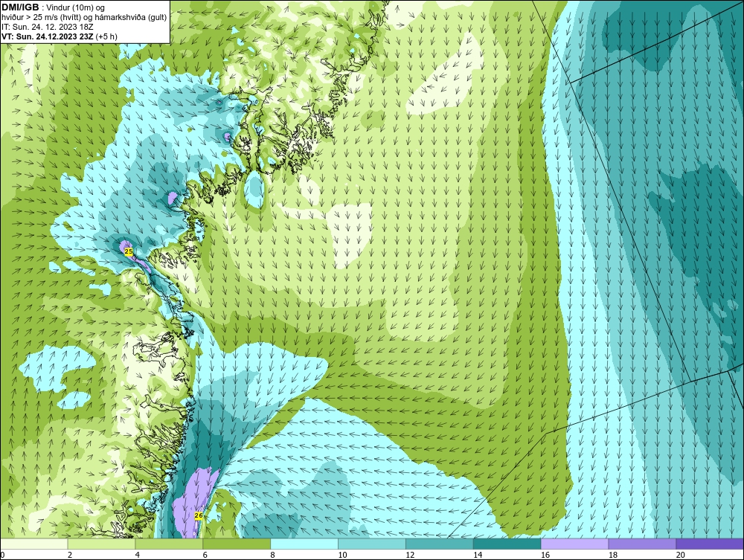Select the 12-14 m/s teal legend swatch

440,544
